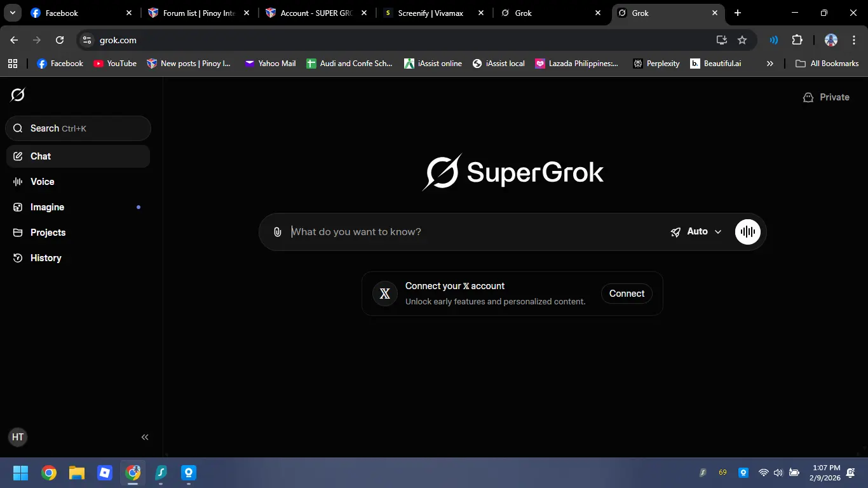
Task: Start voice mode with waveform button
Action: [748, 232]
